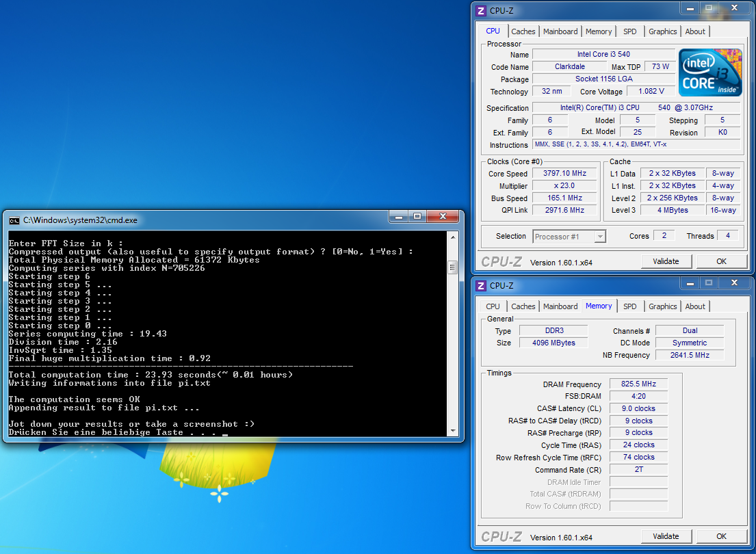This screenshot has width=756, height=554.
Task: Click the Bus Speed value 165.1 MHz
Action: (x=564, y=198)
